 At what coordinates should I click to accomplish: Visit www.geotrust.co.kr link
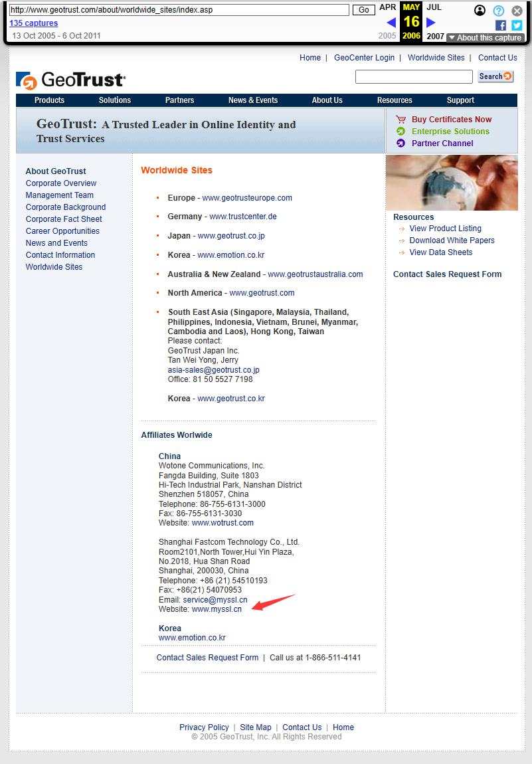231,399
